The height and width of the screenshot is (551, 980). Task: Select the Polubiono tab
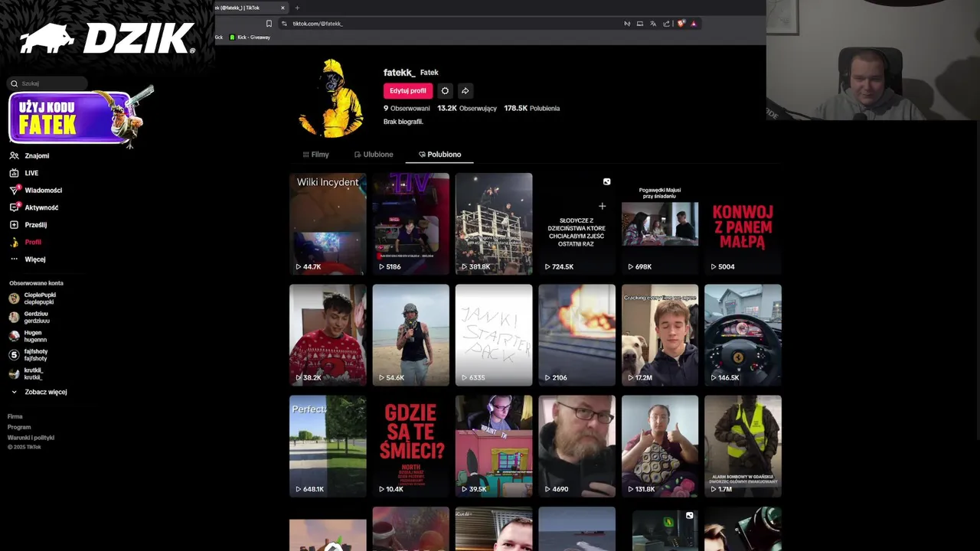coord(439,155)
